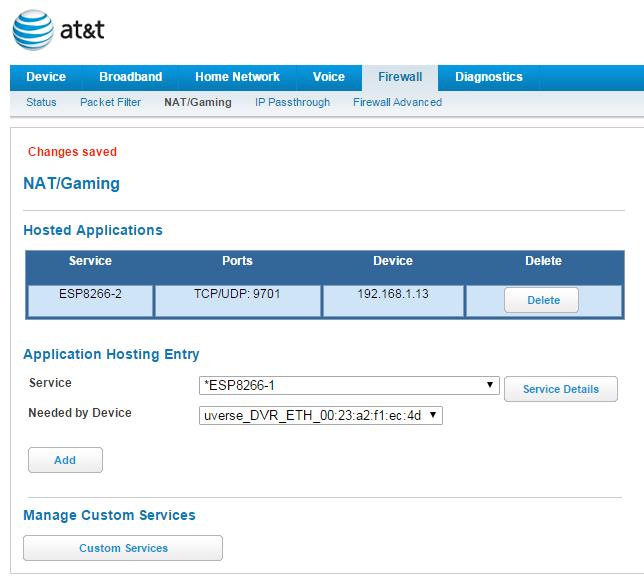Click the Ports column header

[237, 261]
